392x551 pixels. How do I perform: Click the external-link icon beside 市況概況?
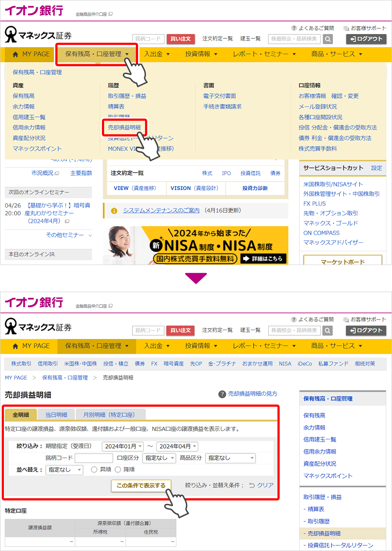point(57,173)
